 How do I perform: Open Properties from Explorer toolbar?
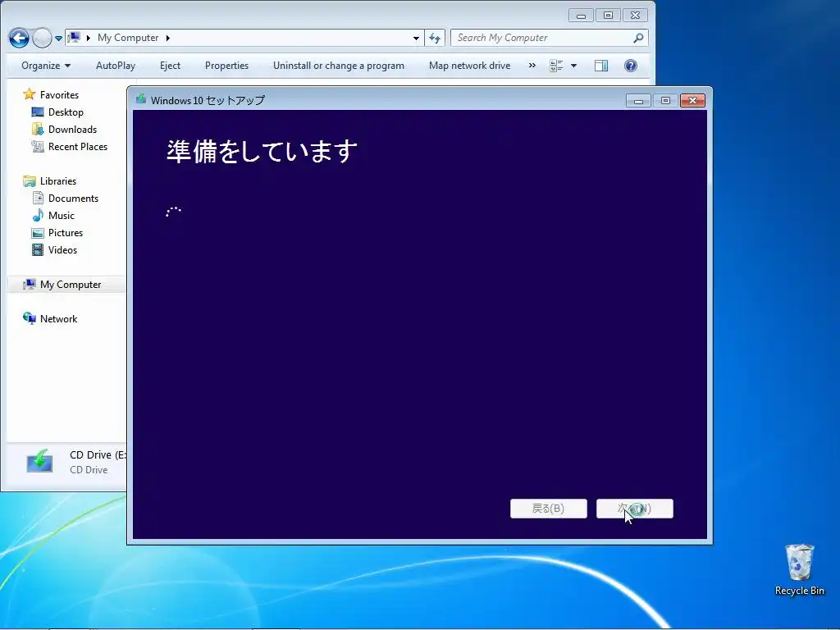click(x=226, y=66)
